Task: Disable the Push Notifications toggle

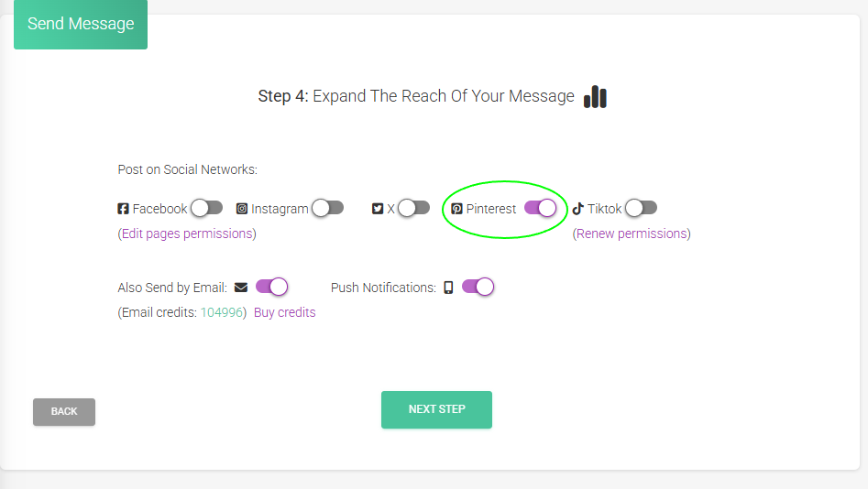Action: tap(478, 287)
